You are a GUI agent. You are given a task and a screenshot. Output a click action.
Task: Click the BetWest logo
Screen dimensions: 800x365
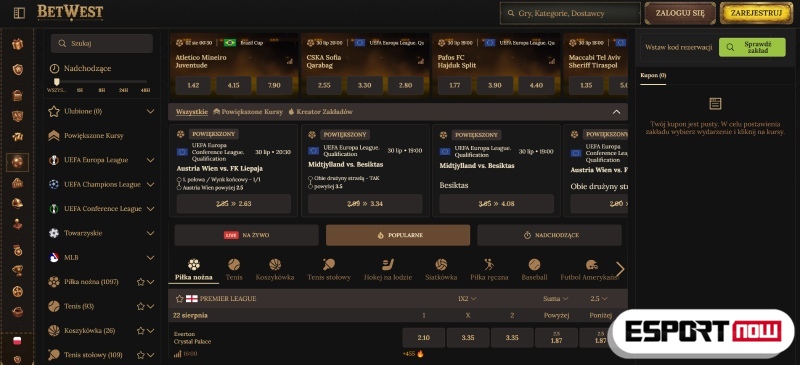(x=70, y=12)
